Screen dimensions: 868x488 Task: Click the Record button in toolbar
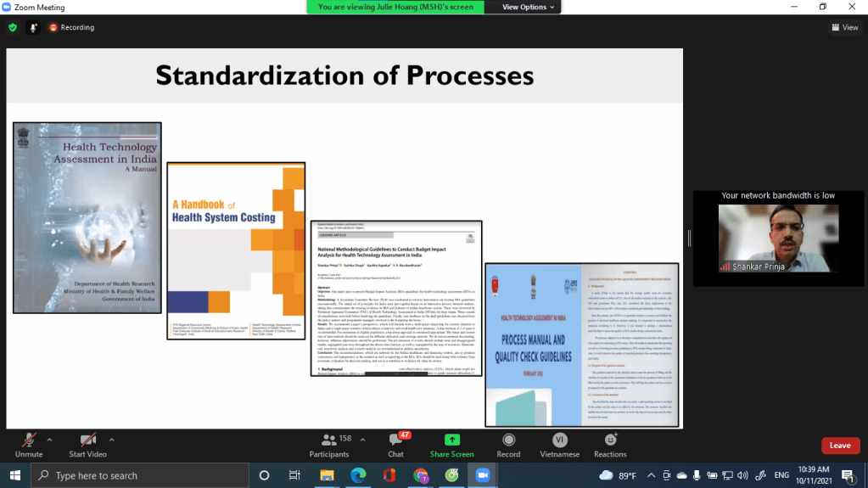point(508,444)
